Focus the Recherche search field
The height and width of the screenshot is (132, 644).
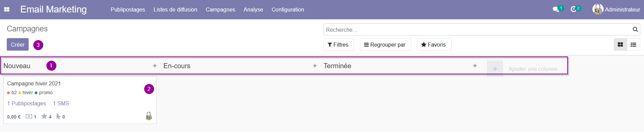[x=477, y=30]
